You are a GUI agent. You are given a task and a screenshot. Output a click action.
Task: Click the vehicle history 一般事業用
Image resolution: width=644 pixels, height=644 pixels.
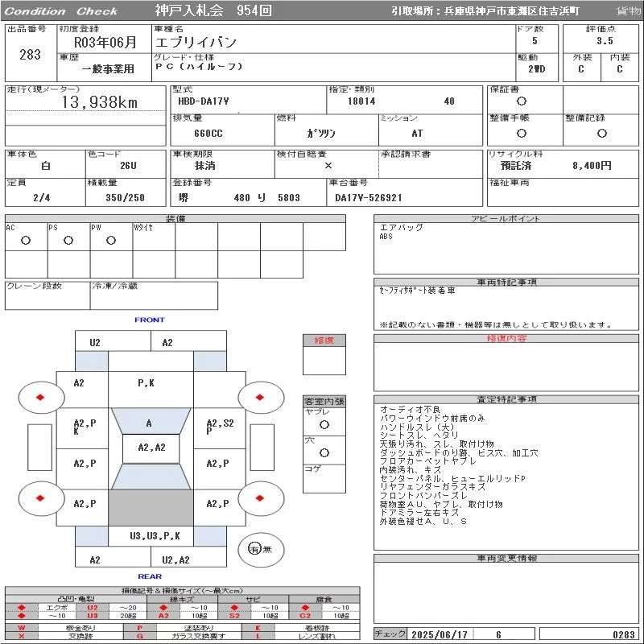click(108, 68)
